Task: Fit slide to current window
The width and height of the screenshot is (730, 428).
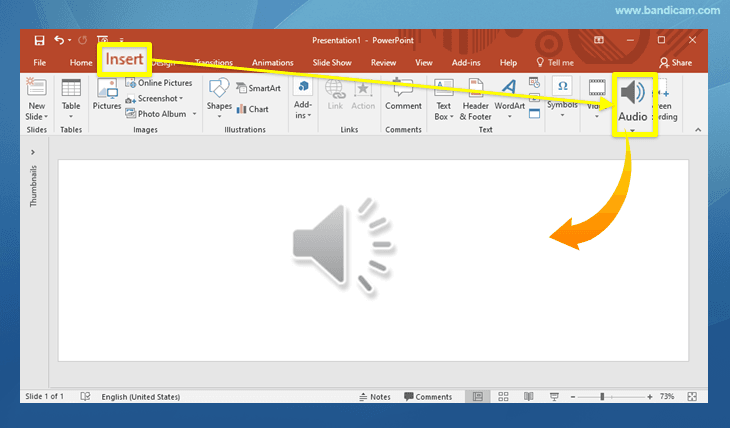Action: [x=692, y=397]
